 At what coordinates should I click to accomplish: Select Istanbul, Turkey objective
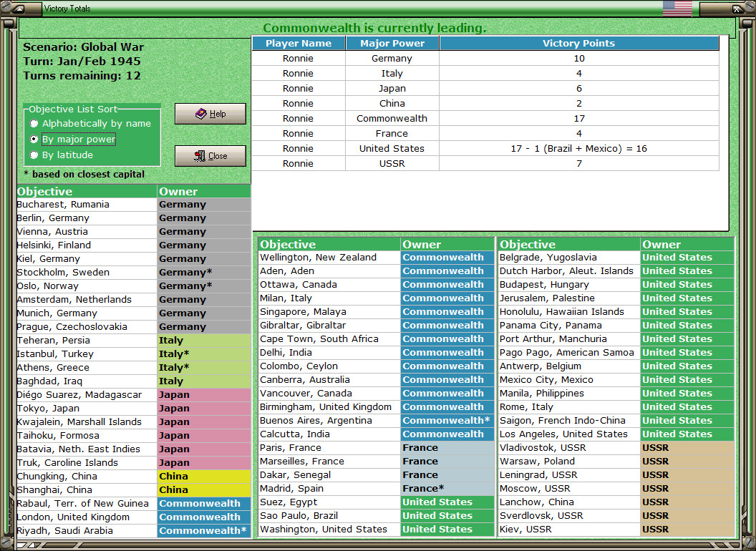click(x=87, y=353)
